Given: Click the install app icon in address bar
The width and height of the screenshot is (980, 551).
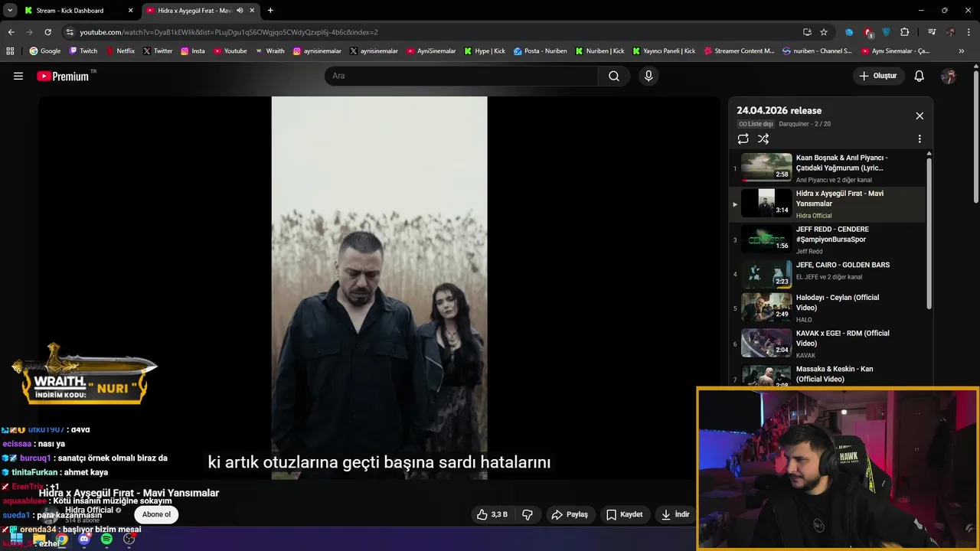Looking at the screenshot, I should (x=807, y=32).
